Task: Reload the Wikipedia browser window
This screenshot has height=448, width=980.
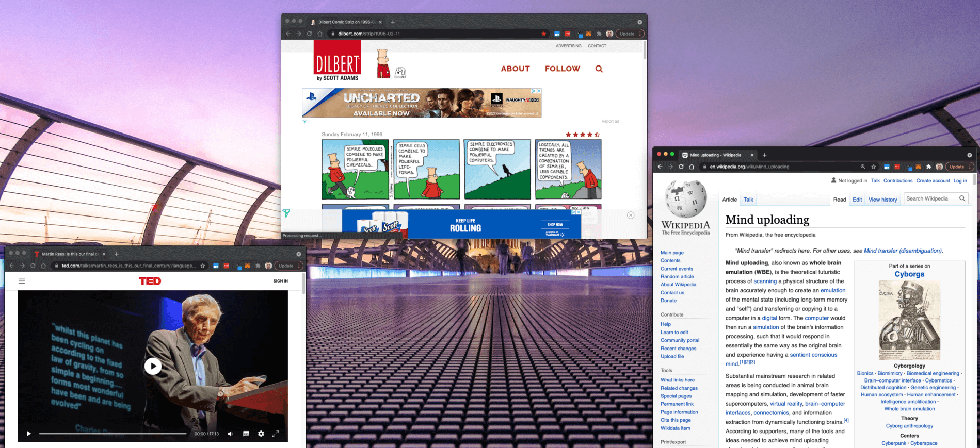Action: [681, 167]
